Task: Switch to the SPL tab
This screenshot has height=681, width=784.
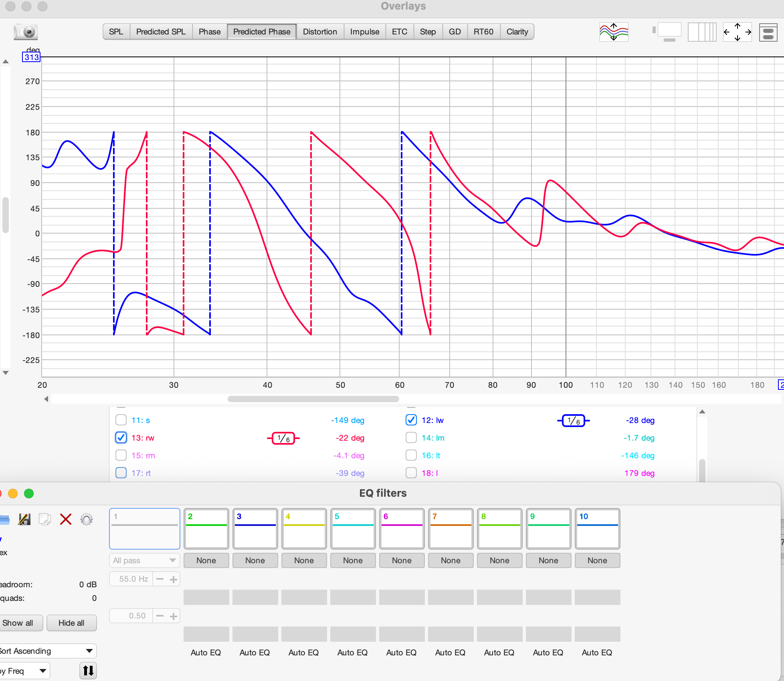Action: point(116,32)
